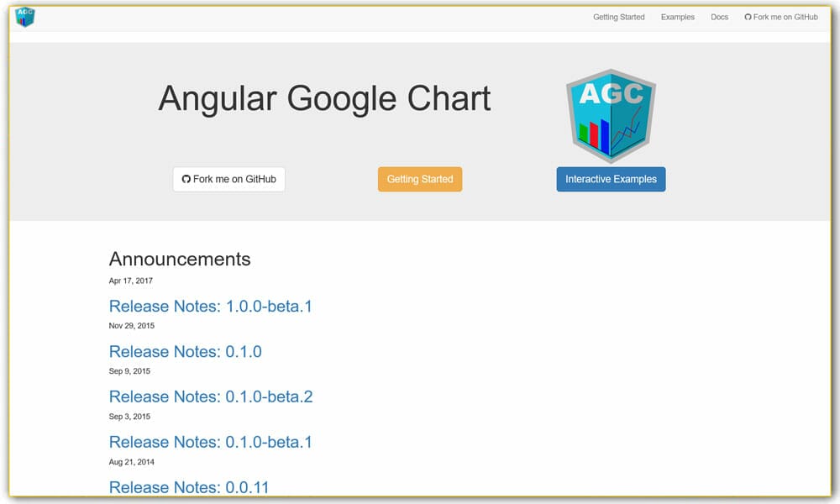Viewport: 840px width, 504px height.
Task: Open the Docs page from the navbar
Action: (x=719, y=17)
